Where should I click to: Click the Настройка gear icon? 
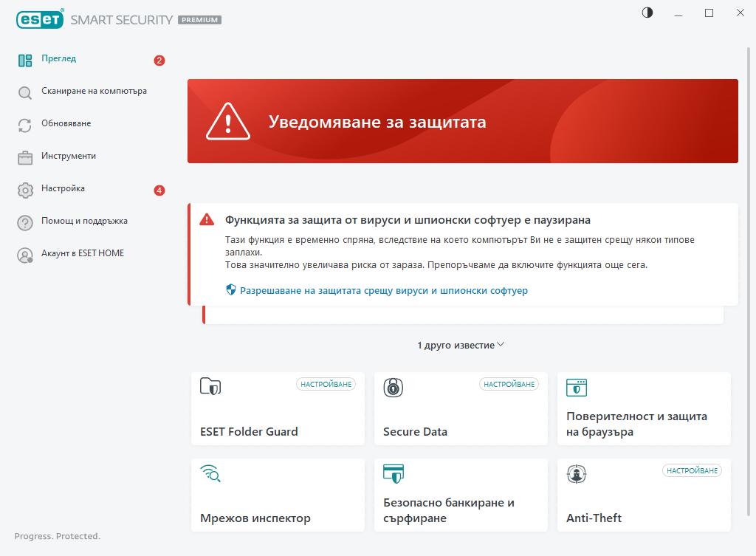coord(24,188)
